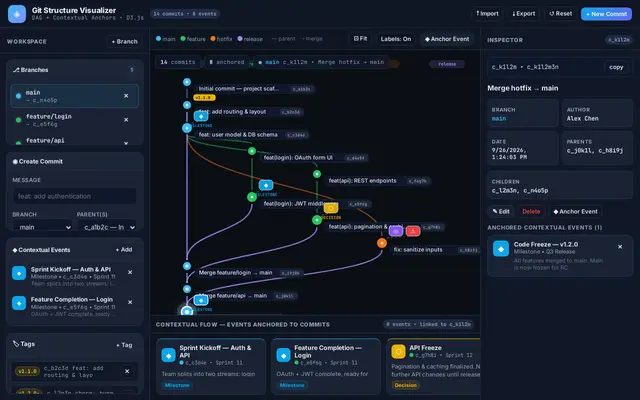Screen dimensions: 640x400
Task: Open milestone marker above user model commit
Action: tap(201, 116)
